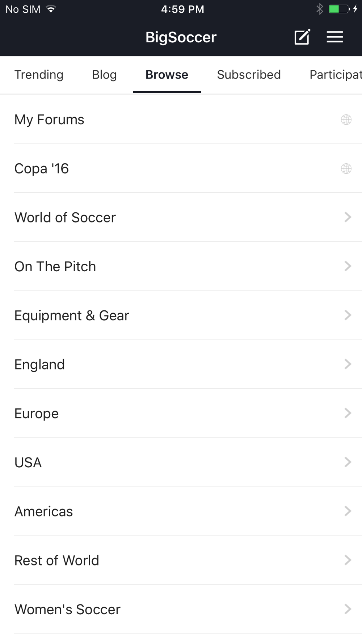Open the USA forum category
The image size is (362, 644).
(x=28, y=463)
